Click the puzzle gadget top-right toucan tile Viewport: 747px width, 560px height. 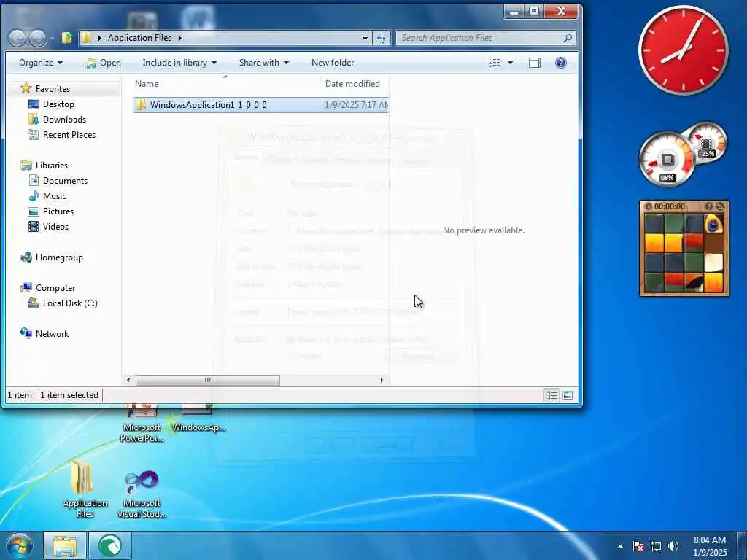pos(713,223)
